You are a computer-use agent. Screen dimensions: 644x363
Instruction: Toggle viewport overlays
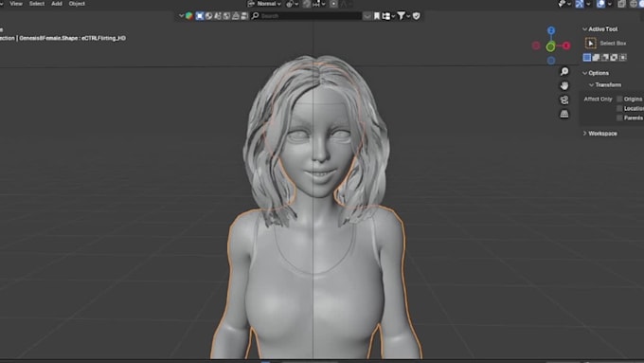click(x=600, y=4)
